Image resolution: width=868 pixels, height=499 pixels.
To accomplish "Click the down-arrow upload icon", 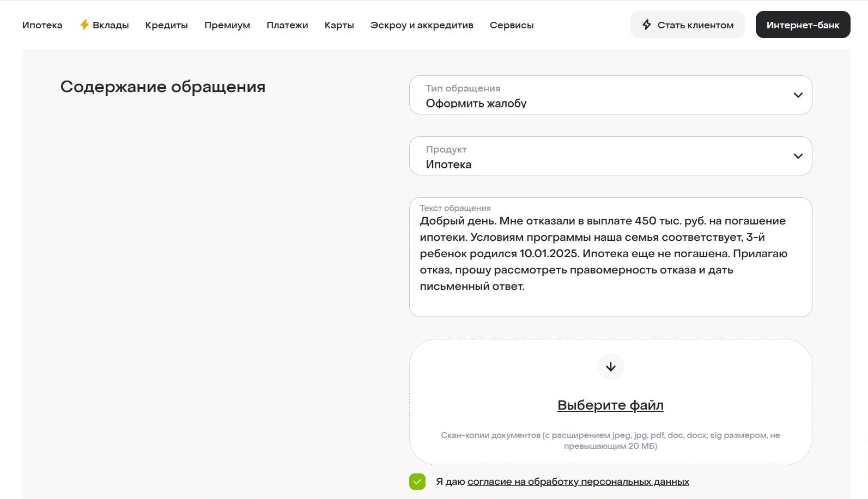I will tap(610, 367).
